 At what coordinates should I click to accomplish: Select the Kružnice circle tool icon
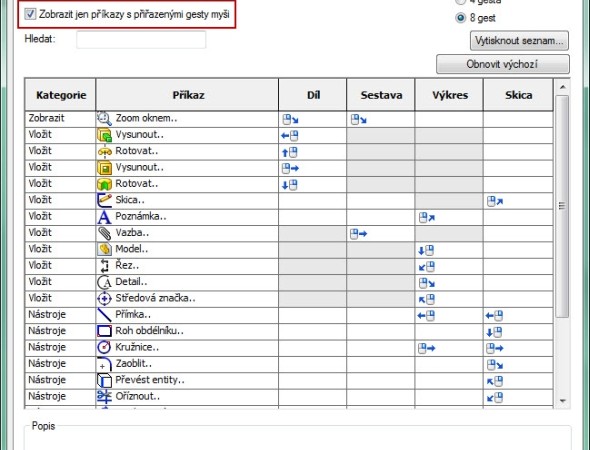pyautogui.click(x=104, y=347)
